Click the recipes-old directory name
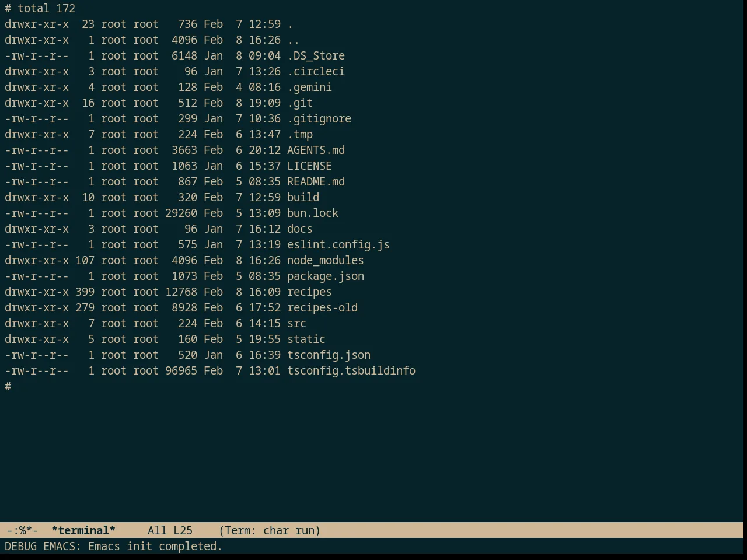The height and width of the screenshot is (560, 747). click(322, 307)
